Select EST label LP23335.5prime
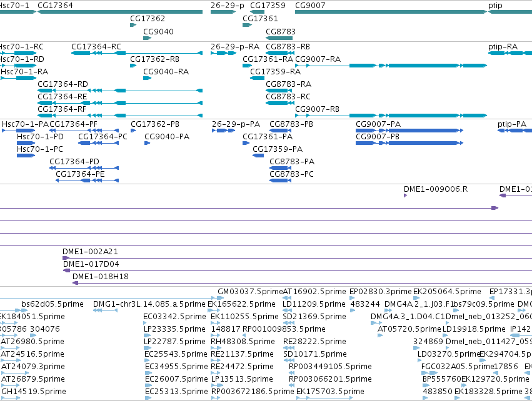 point(174,329)
